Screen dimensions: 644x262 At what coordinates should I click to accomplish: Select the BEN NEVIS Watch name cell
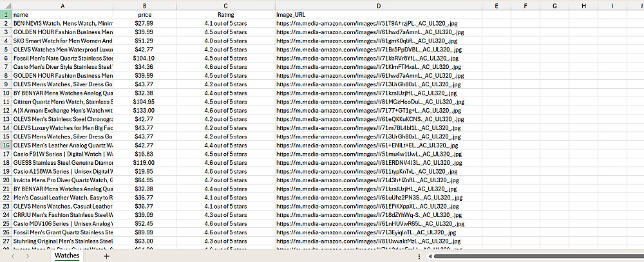pyautogui.click(x=62, y=23)
